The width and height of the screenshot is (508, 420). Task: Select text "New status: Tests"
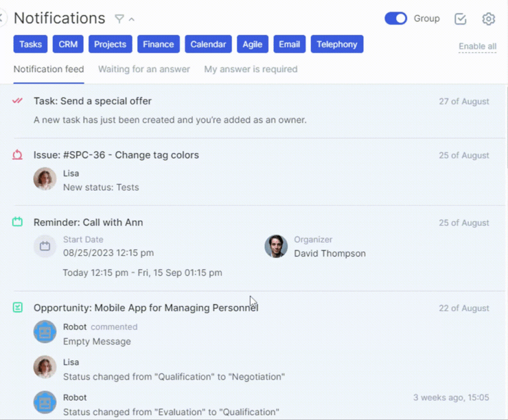(101, 187)
